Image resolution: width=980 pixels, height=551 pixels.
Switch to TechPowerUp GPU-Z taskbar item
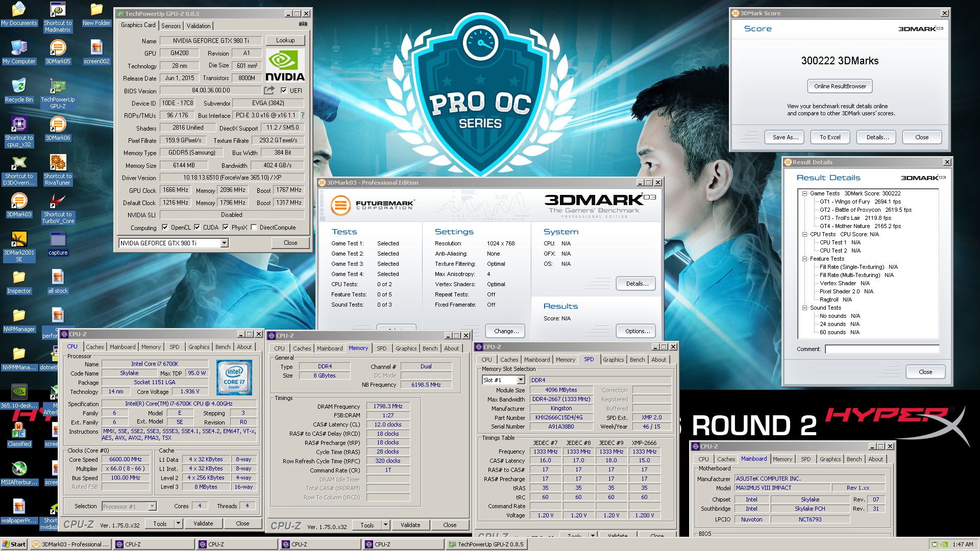(x=486, y=544)
